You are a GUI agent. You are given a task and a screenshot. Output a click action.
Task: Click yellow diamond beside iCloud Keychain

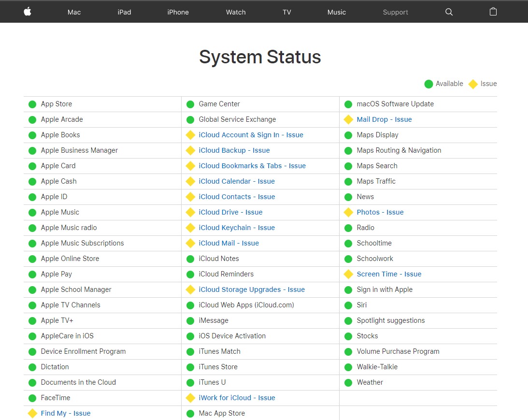[190, 228]
